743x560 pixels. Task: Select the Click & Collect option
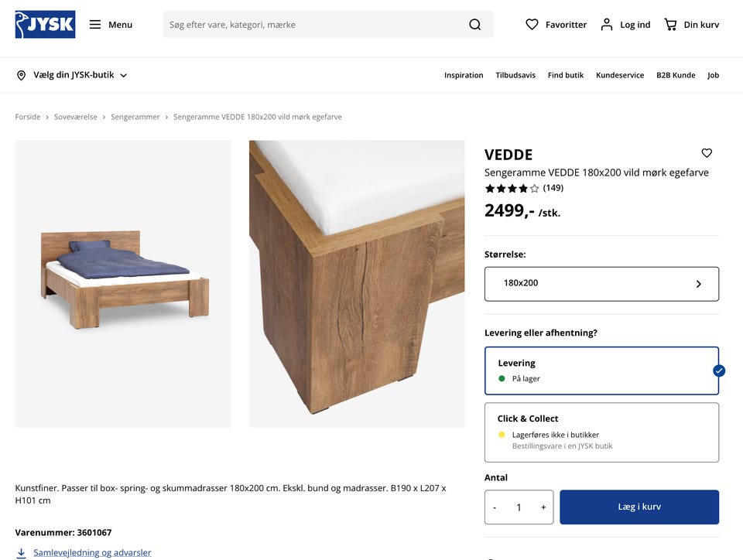tap(601, 432)
